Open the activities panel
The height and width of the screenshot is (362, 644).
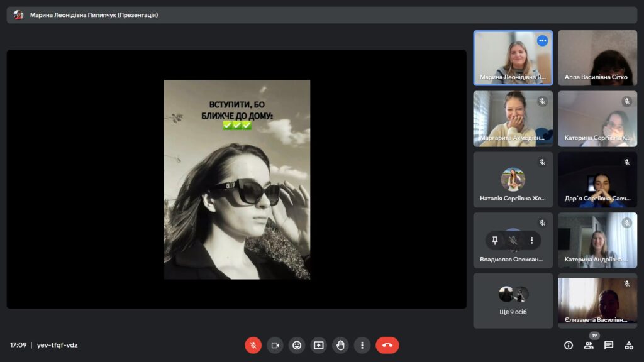(x=629, y=345)
